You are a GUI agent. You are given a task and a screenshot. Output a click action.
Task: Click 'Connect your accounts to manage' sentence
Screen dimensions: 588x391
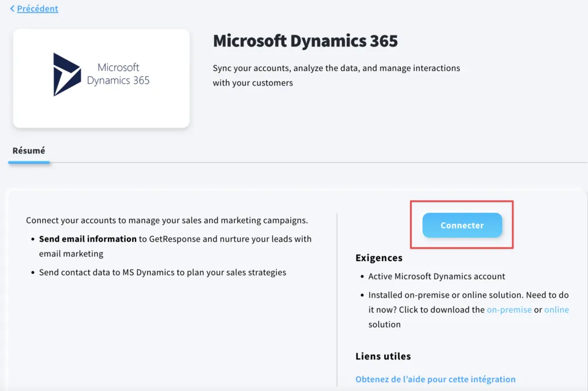[167, 220]
